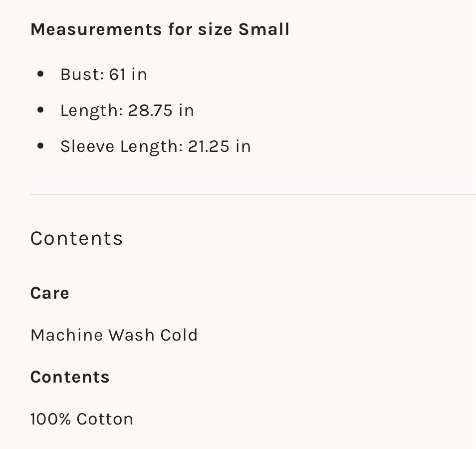Screen dimensions: 476x449
Task: Click the word 'Cotton' in contents
Action: [105, 419]
